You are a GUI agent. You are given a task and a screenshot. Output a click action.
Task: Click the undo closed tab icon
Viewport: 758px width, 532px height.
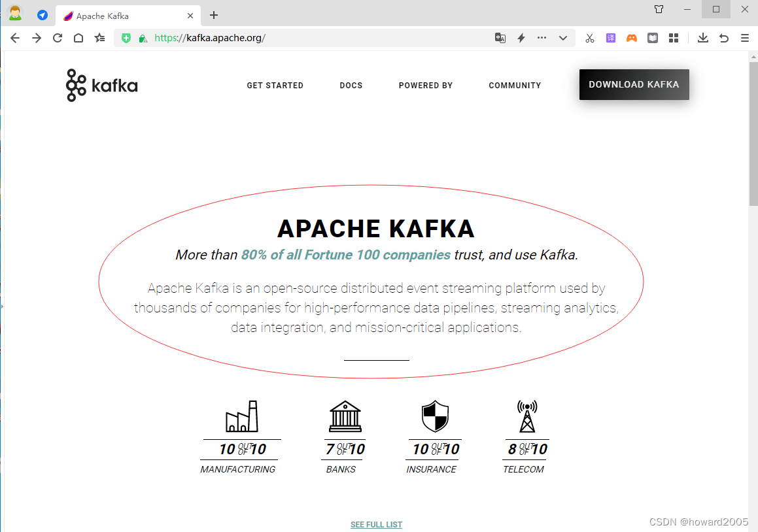pos(724,38)
